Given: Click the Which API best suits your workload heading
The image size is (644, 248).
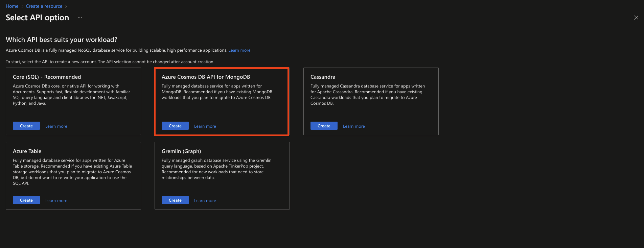Looking at the screenshot, I should pyautogui.click(x=62, y=40).
